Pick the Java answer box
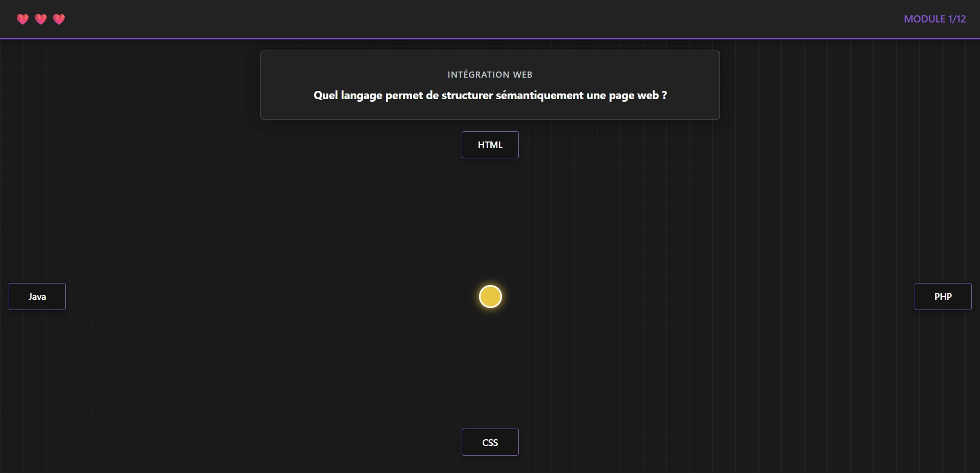Image resolution: width=980 pixels, height=473 pixels. click(37, 297)
